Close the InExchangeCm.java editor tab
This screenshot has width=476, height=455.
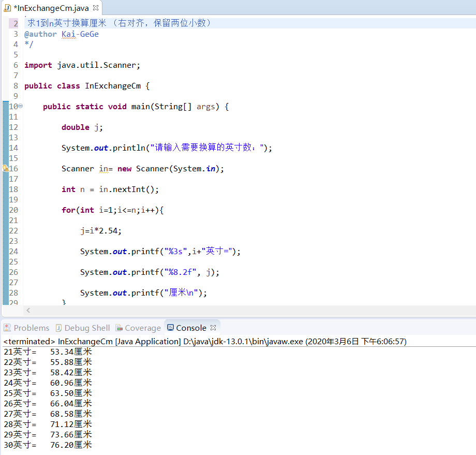click(95, 8)
